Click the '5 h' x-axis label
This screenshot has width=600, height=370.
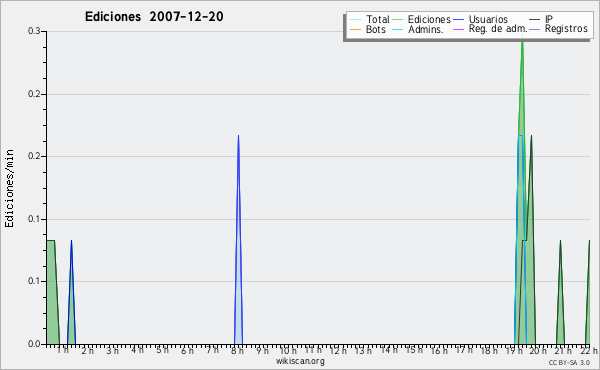pos(163,350)
